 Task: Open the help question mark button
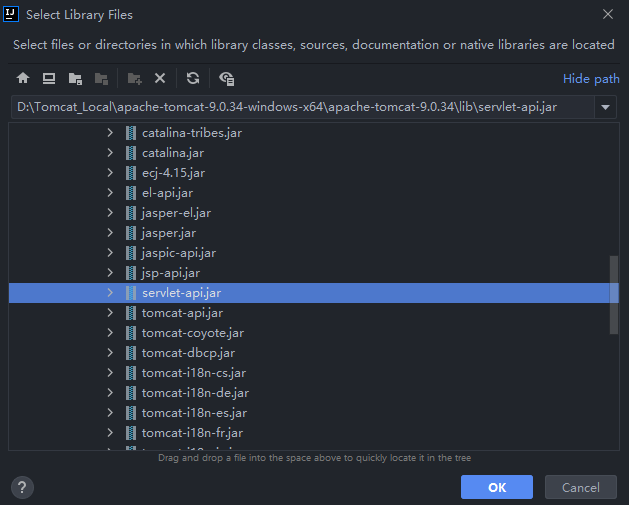point(22,487)
